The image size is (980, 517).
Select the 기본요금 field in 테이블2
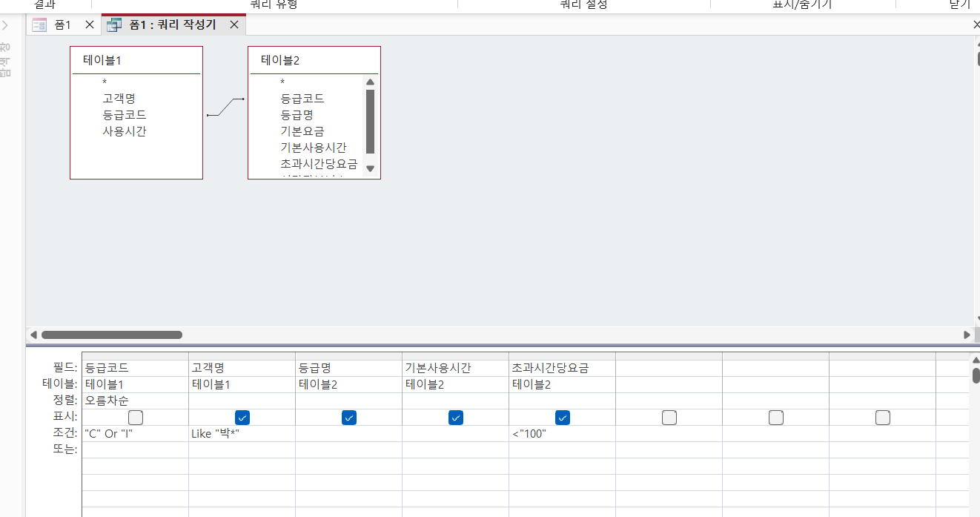coord(302,131)
